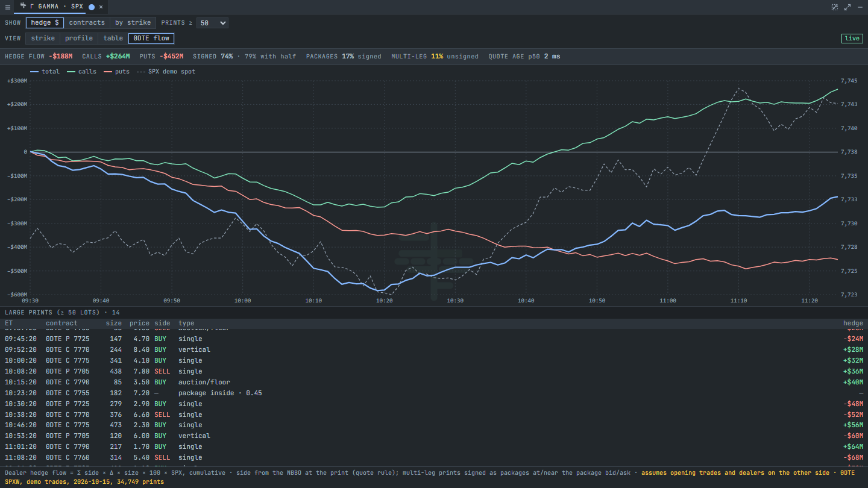This screenshot has height=488, width=868.
Task: Show hedge $ values
Action: 45,23
